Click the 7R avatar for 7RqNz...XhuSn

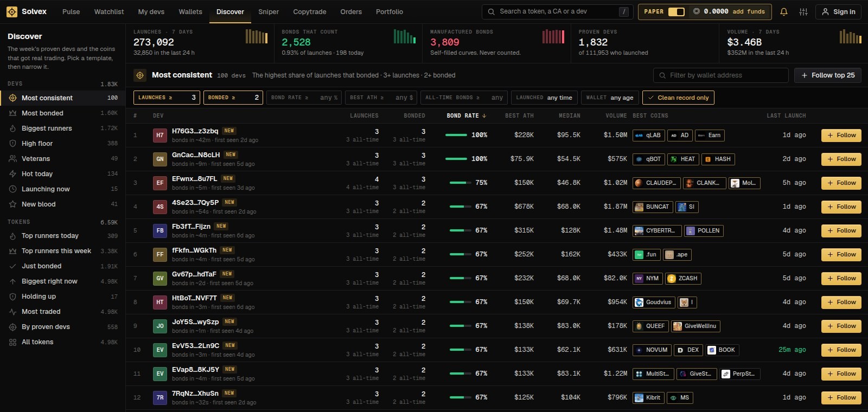(160, 397)
